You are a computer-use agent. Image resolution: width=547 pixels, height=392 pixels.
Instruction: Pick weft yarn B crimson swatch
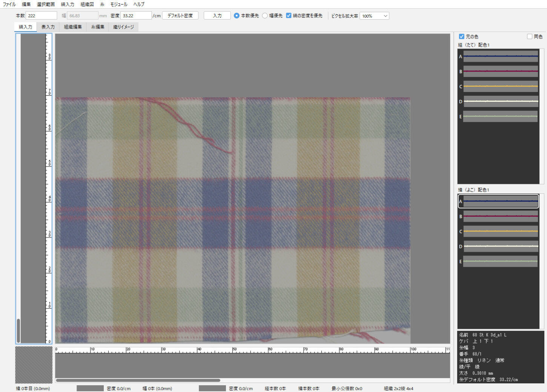click(x=500, y=216)
